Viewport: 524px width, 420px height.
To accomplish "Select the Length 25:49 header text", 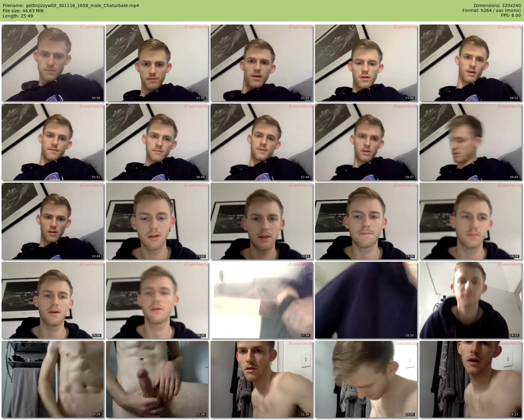I will (18, 16).
